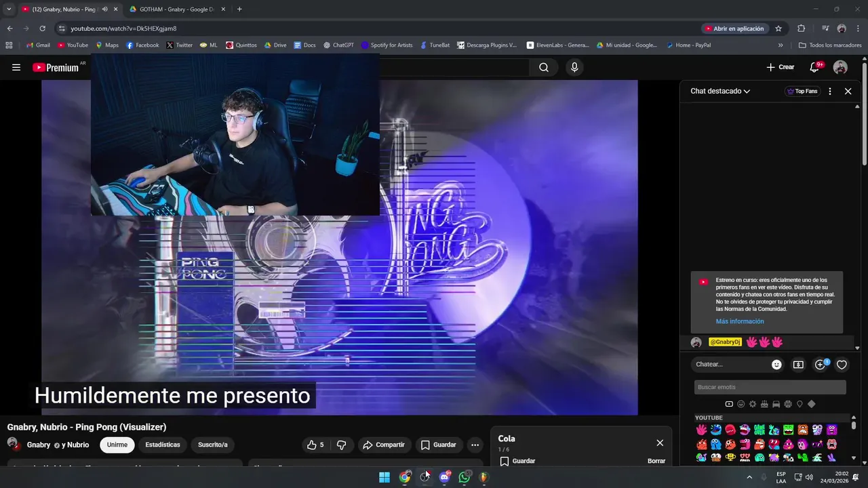
Task: Search emojis in Buscar emotis field
Action: coord(770,387)
